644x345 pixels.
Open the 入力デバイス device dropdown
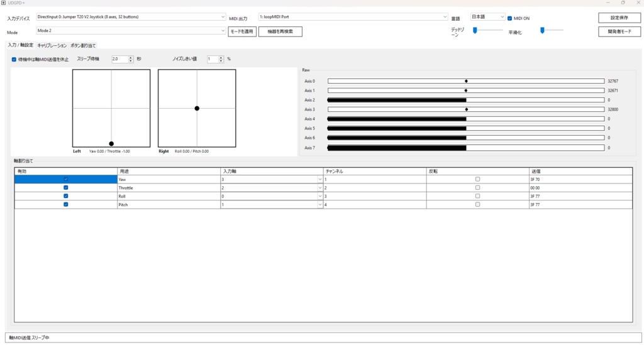point(131,17)
